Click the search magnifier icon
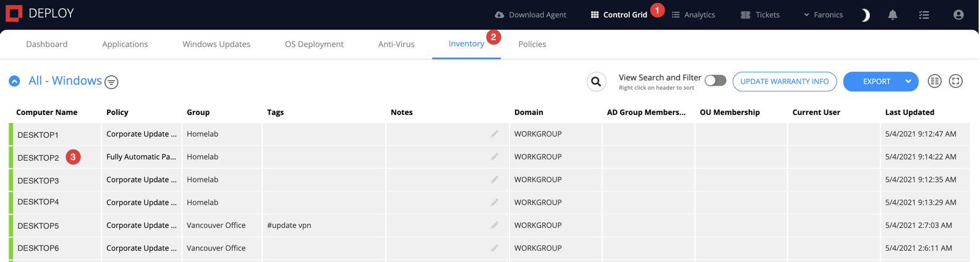This screenshot has height=262, width=980. (596, 82)
